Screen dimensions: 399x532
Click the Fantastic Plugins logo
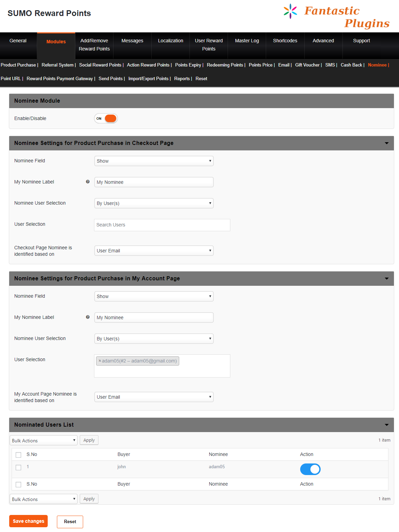(337, 16)
